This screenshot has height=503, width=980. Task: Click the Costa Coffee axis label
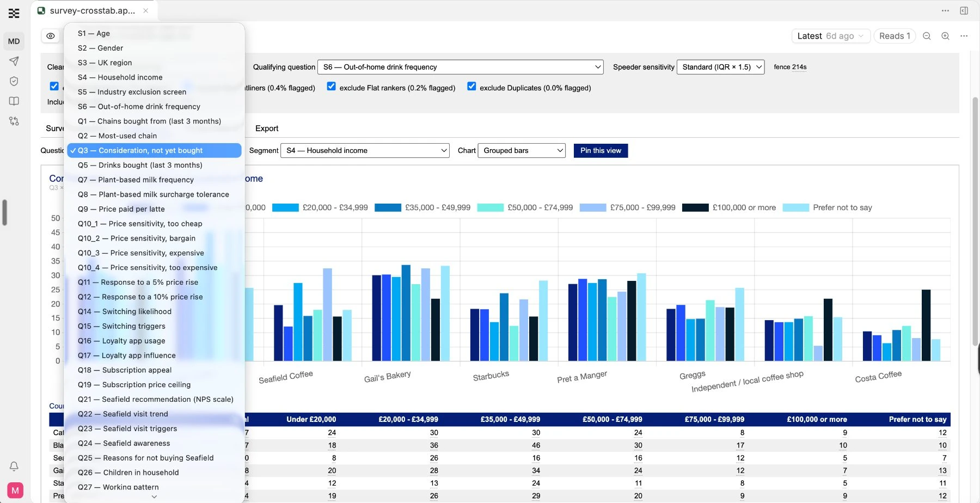click(878, 377)
